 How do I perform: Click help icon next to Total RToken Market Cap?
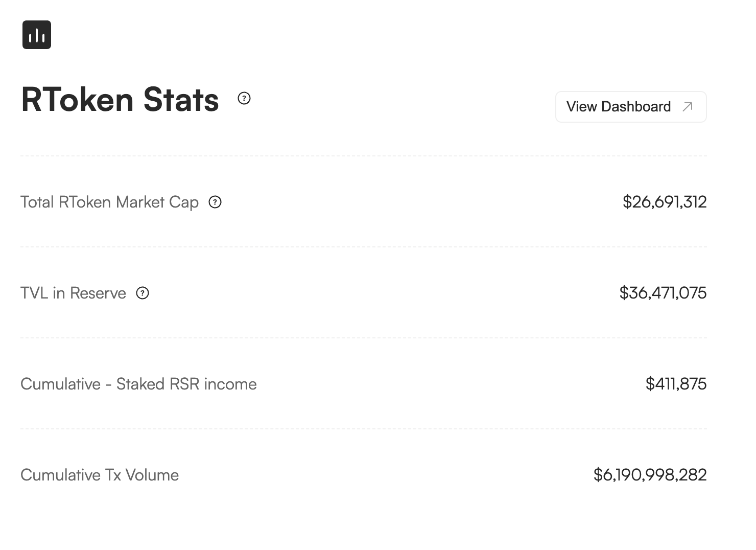[x=215, y=202]
